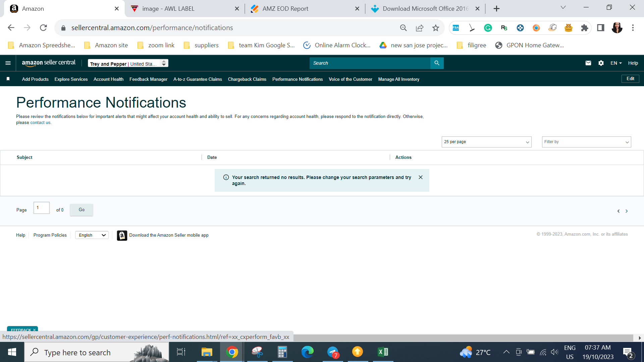Open the Seller Central hamburger menu
The width and height of the screenshot is (644, 362).
(8, 63)
